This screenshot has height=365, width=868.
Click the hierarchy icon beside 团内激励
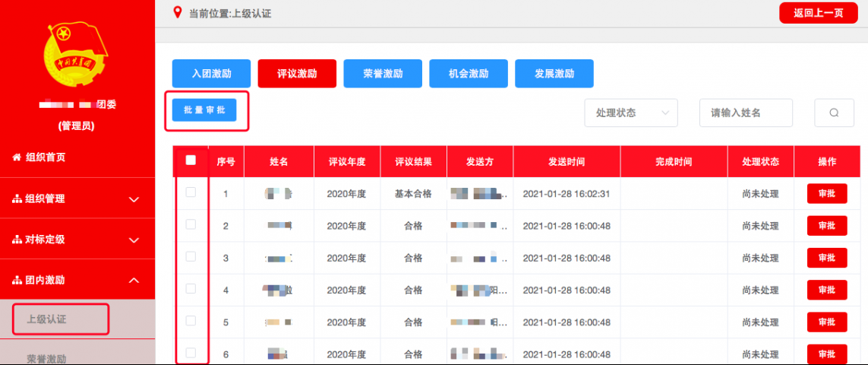[17, 281]
